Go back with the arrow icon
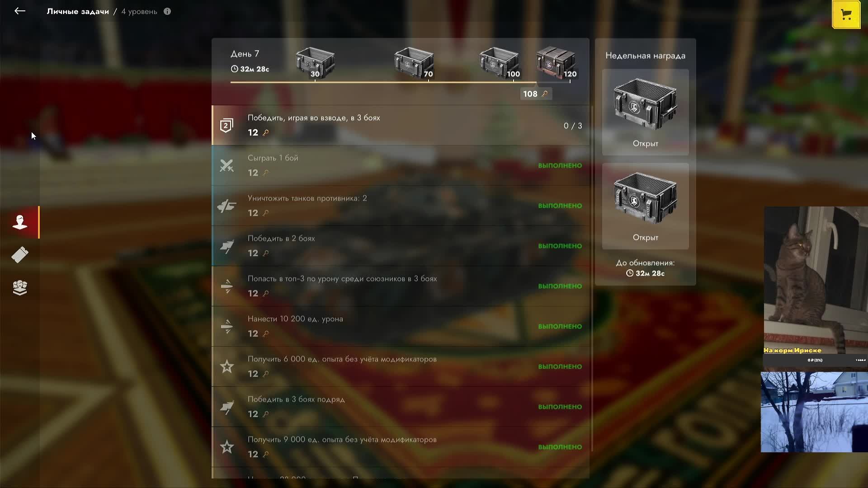Image resolution: width=868 pixels, height=488 pixels. pos(19,11)
